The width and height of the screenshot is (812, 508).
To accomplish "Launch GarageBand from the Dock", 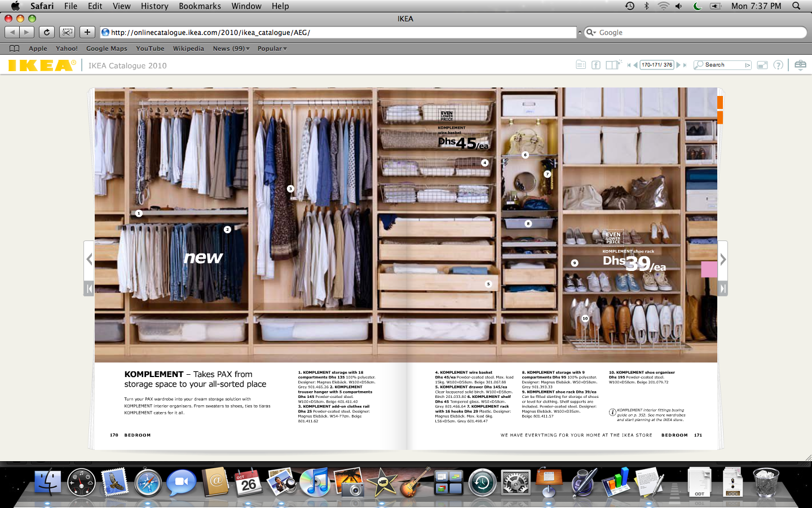I will pos(416,482).
